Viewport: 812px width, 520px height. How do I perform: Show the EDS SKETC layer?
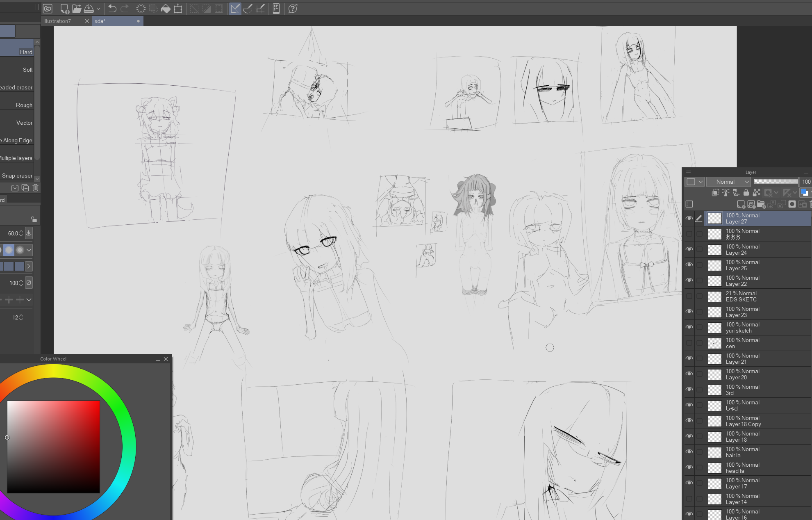click(689, 296)
